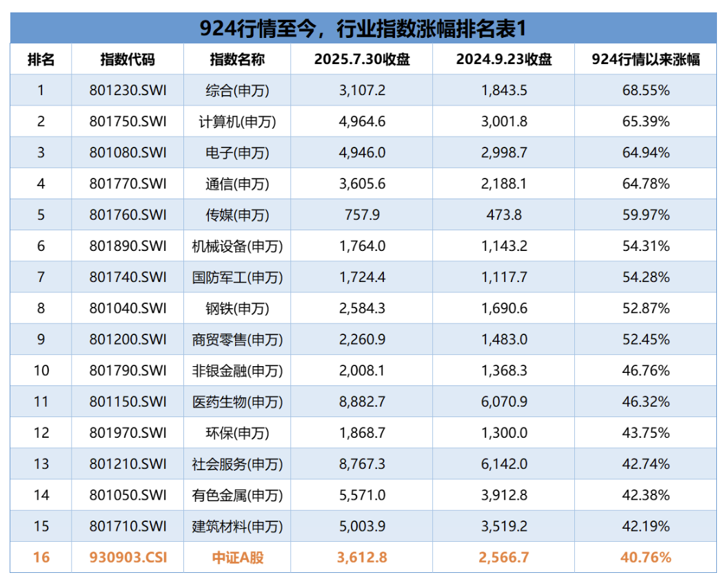The image size is (728, 586).
Task: Select the closing value 5,003.9
Action: click(x=362, y=525)
